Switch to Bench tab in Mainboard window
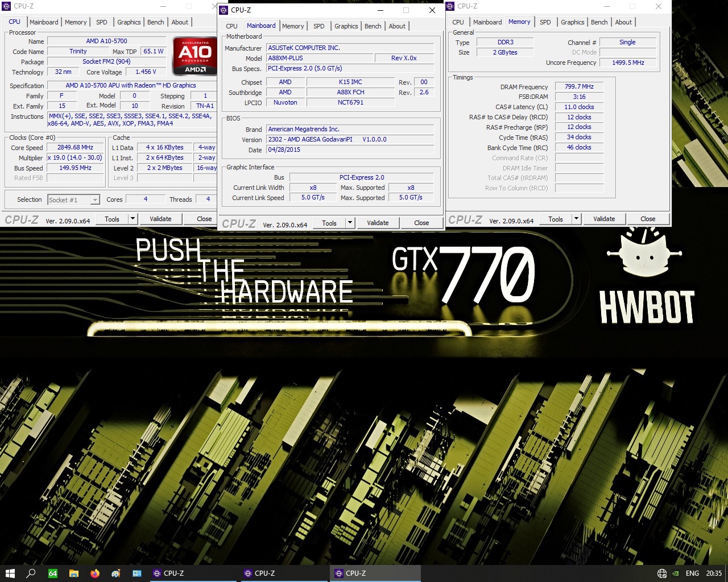Viewport: 728px width, 582px height. (x=373, y=26)
